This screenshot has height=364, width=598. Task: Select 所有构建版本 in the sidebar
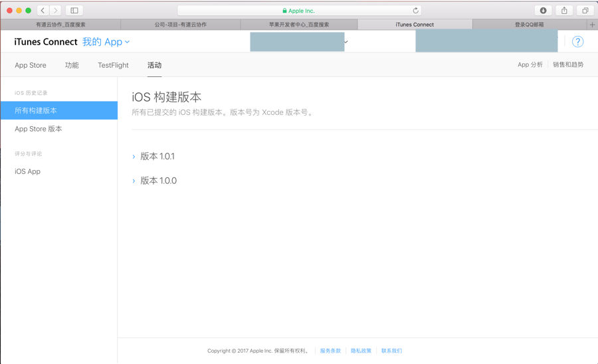pos(59,110)
